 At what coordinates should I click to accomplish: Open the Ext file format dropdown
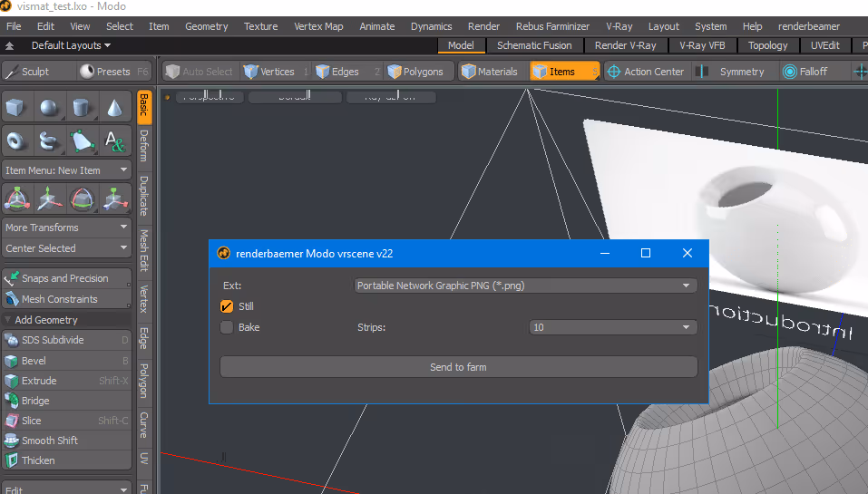coord(525,286)
